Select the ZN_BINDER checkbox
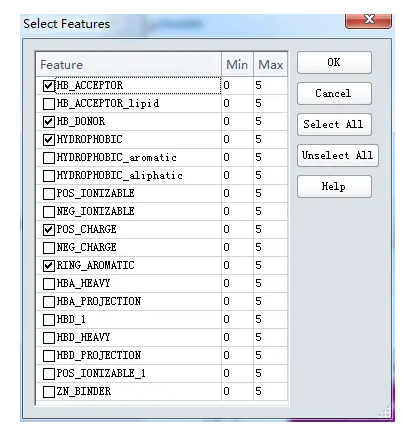Screen dimensions: 404x432 49,392
